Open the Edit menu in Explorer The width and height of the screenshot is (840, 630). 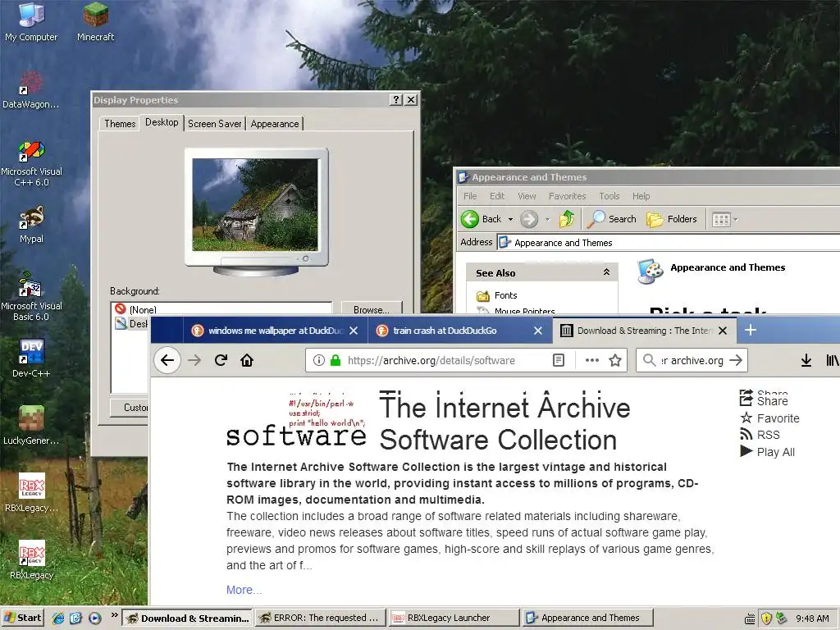click(x=496, y=196)
